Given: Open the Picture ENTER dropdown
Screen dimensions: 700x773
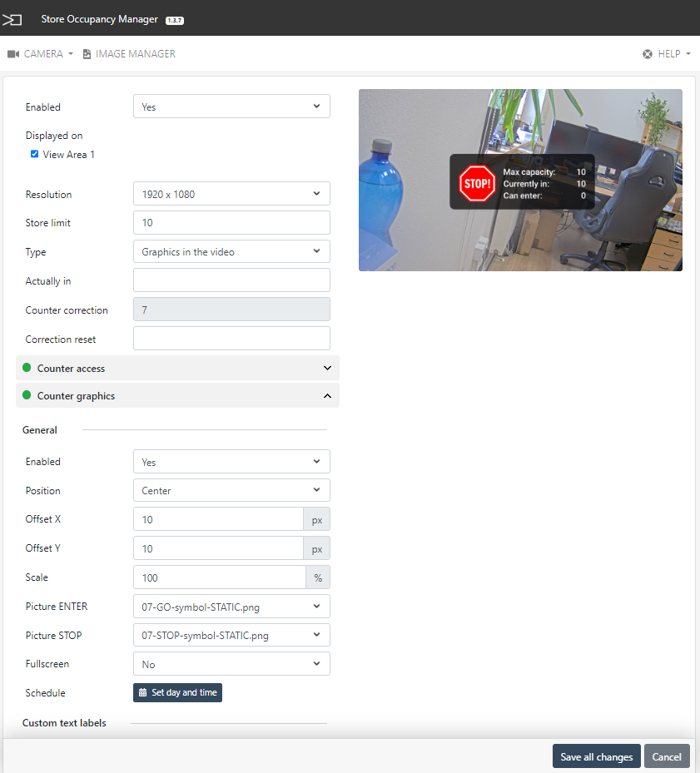Looking at the screenshot, I should (x=231, y=607).
